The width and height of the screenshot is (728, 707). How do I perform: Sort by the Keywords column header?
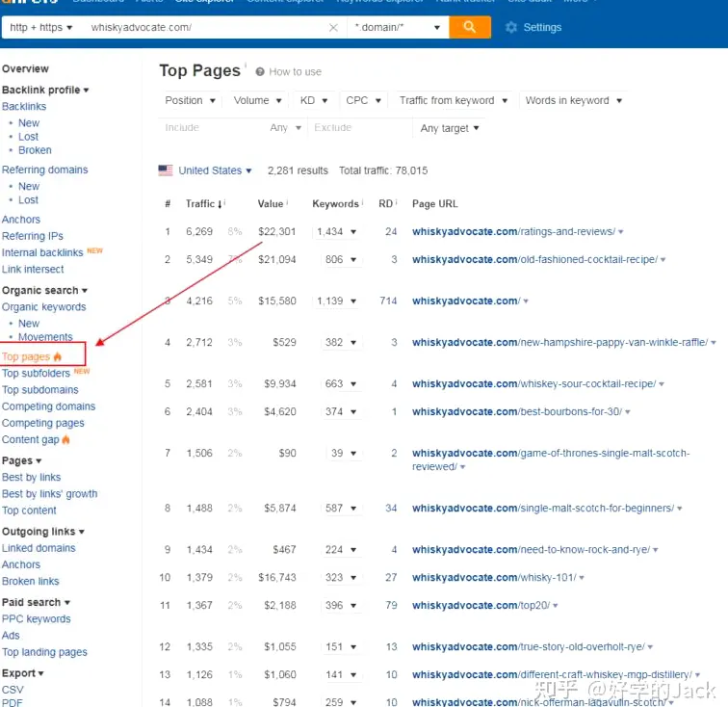tap(335, 204)
